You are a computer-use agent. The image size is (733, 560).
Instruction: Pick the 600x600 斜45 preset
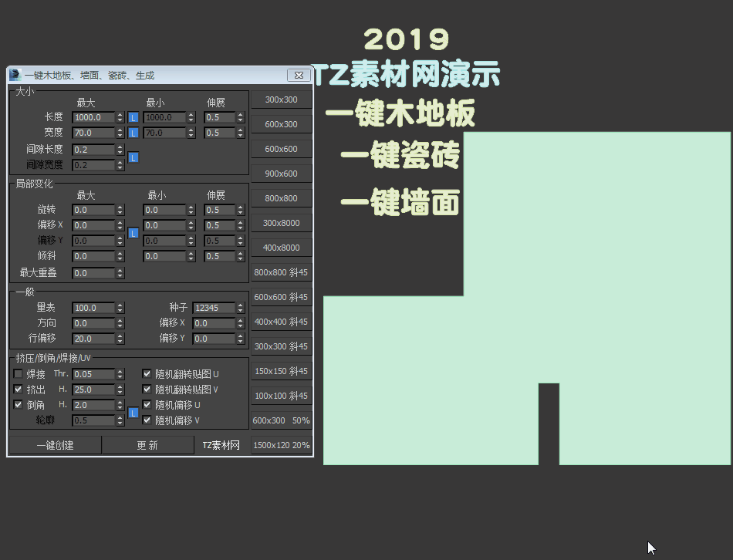[282, 297]
